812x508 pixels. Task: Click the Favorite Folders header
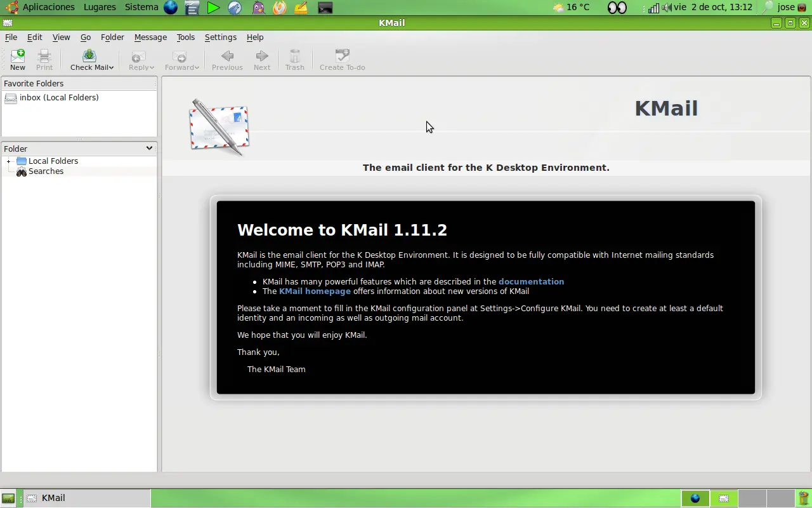[79, 84]
